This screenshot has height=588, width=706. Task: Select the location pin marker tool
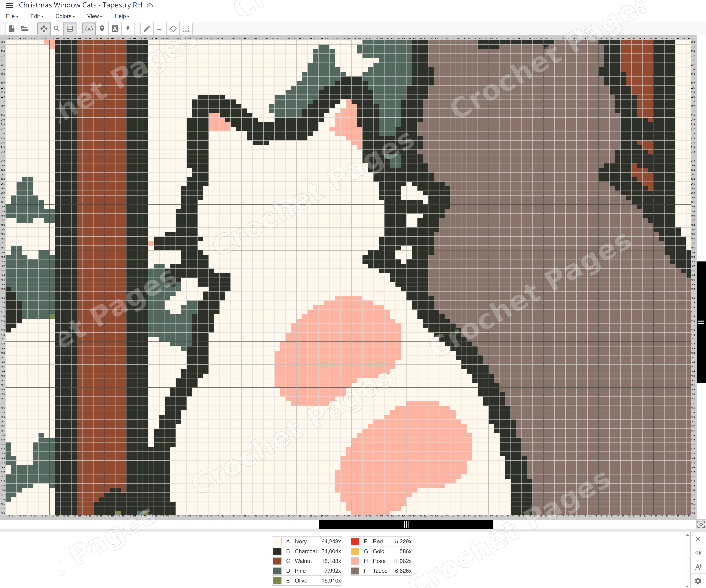102,29
